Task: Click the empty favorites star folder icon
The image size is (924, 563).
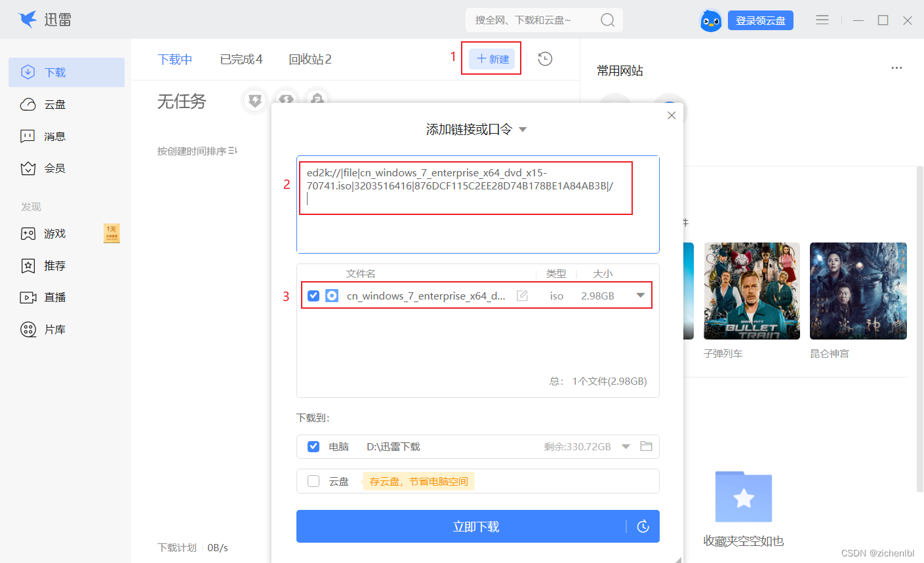Action: (744, 497)
